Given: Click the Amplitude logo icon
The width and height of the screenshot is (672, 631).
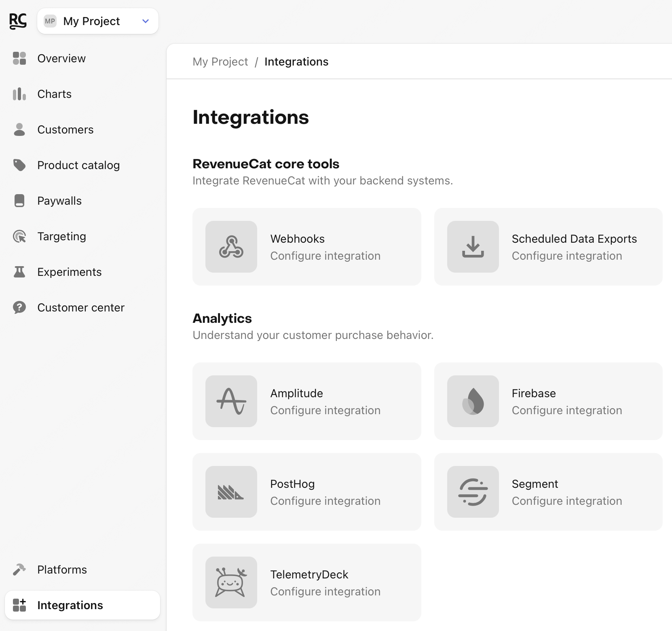Looking at the screenshot, I should (231, 401).
